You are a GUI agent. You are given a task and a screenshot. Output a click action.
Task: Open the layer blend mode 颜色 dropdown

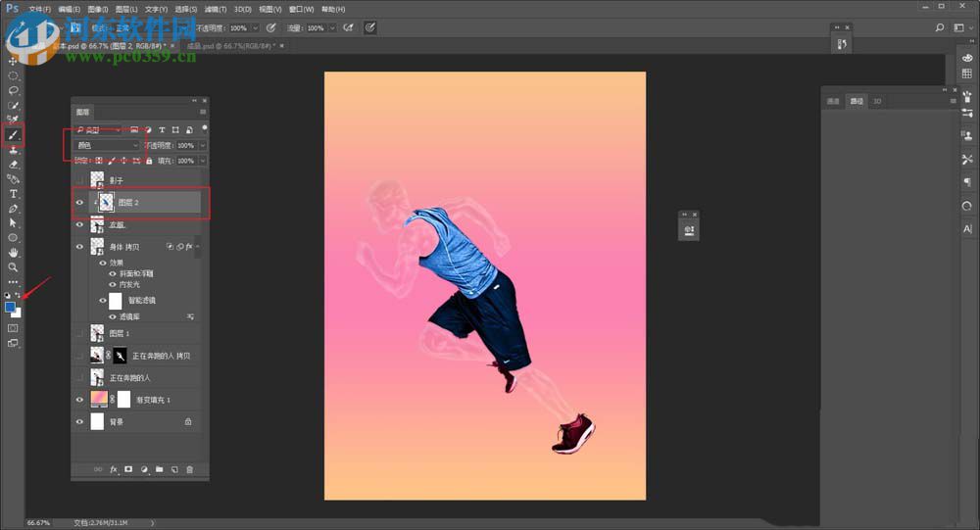[107, 145]
